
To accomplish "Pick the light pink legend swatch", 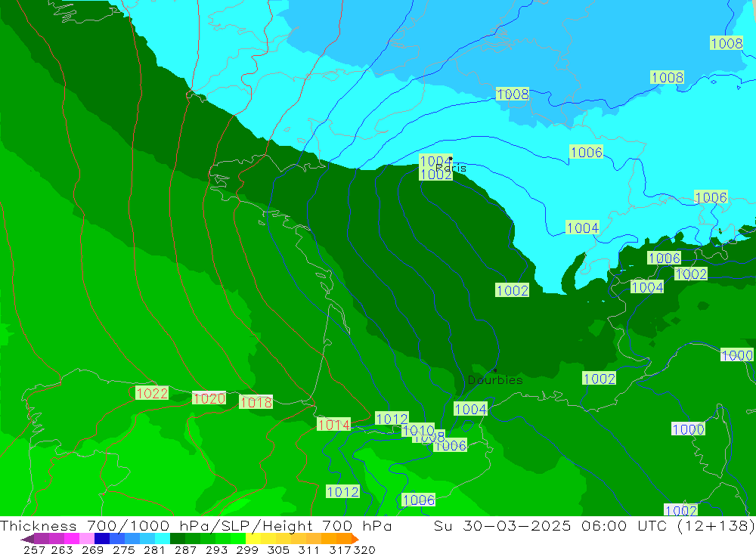I will tap(87, 539).
